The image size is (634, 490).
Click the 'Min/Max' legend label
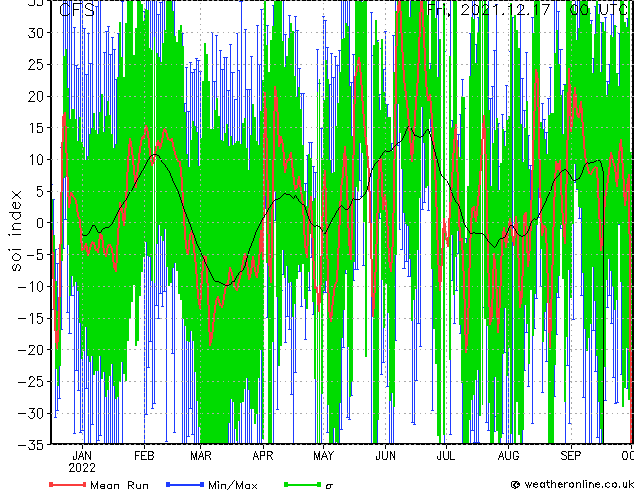tap(233, 485)
